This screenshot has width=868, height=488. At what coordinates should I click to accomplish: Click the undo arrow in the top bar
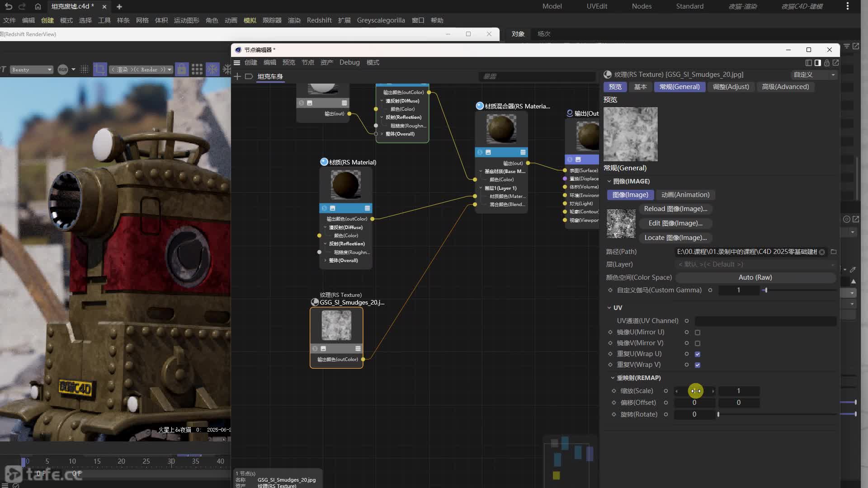pos(8,6)
